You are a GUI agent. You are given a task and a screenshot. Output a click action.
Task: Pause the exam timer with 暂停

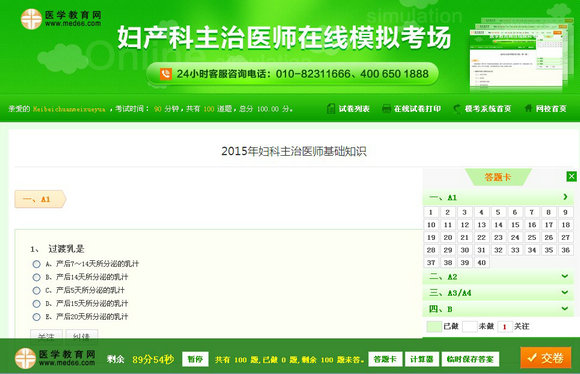pos(195,359)
